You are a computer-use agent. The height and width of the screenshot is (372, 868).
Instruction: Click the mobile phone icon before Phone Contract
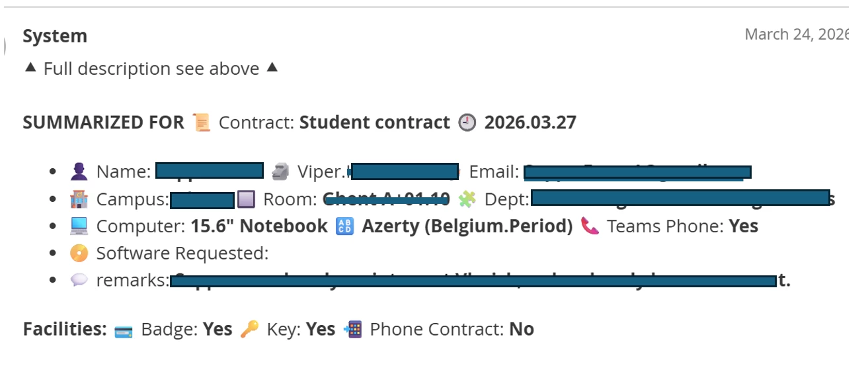pyautogui.click(x=353, y=329)
